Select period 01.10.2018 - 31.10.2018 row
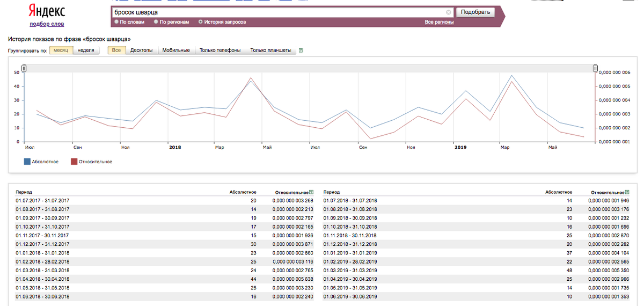Image resolution: width=644 pixels, height=306 pixels. point(476,227)
